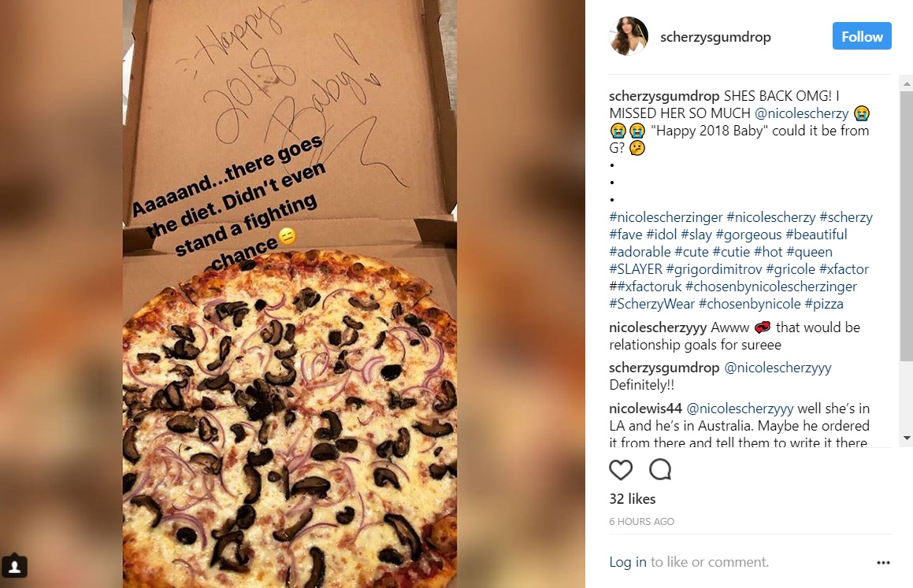Screen dimensions: 913x588
Task: Click the comments scrollbar down arrow
Action: pos(907,438)
